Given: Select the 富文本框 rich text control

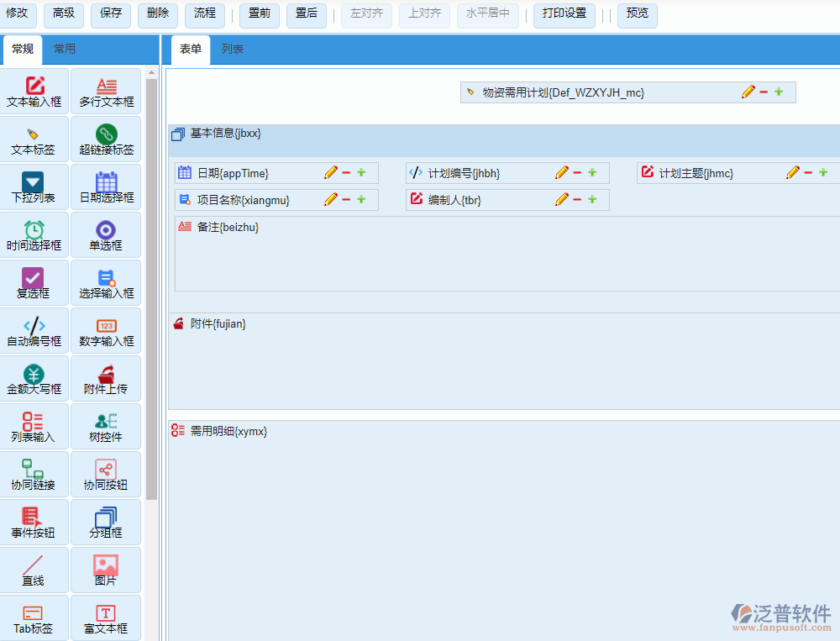Looking at the screenshot, I should pyautogui.click(x=106, y=617).
